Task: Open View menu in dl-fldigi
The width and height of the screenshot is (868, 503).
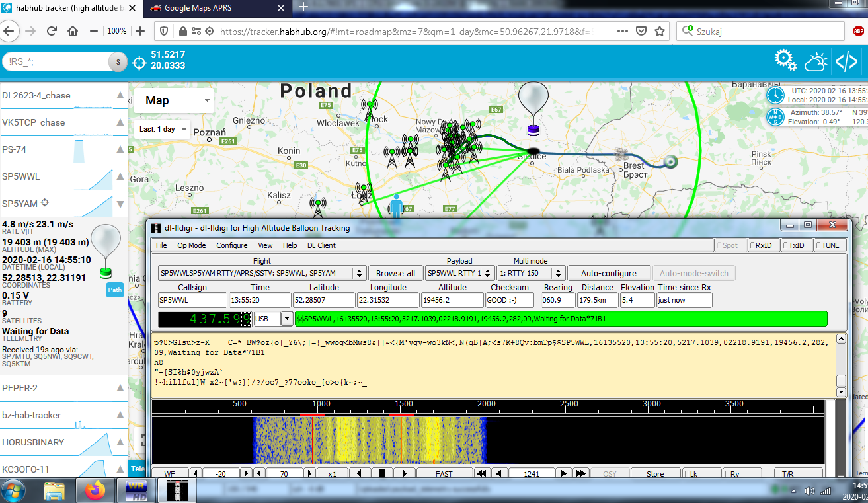Action: click(265, 245)
